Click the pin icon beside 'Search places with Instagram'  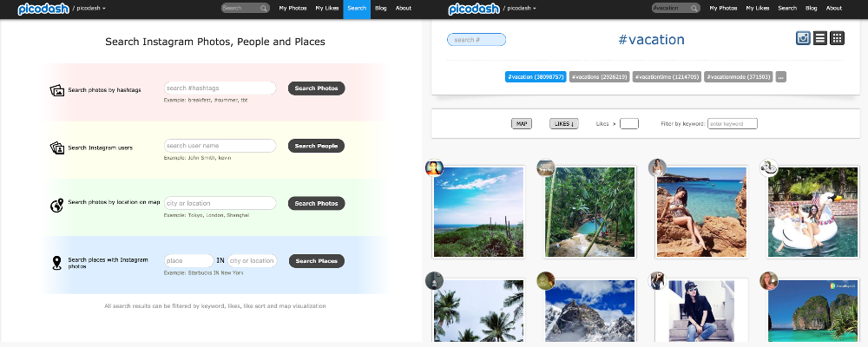[56, 263]
